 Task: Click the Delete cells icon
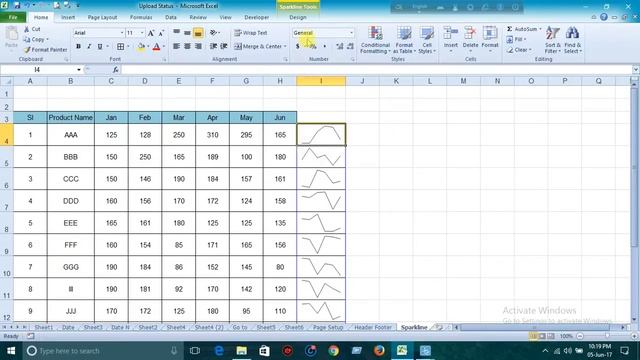coord(470,33)
